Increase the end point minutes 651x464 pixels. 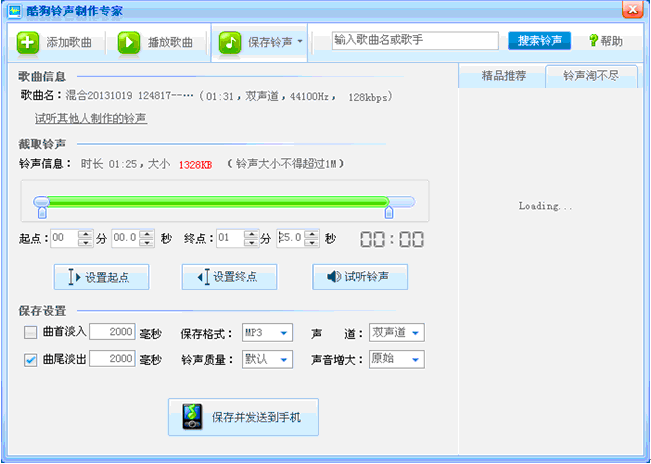coord(251,234)
